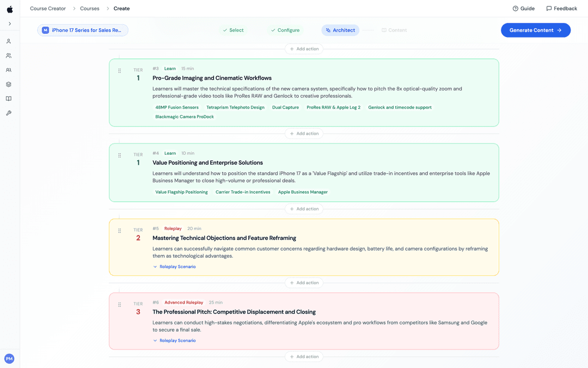Expand the collapsed left sidebar chevron
Viewport: 588px width, 368px height.
coord(10,23)
